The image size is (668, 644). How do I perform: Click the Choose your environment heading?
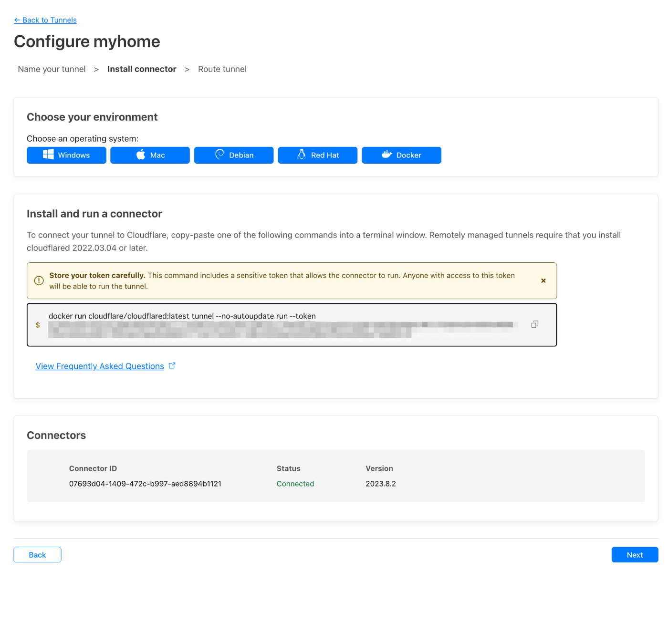[92, 117]
